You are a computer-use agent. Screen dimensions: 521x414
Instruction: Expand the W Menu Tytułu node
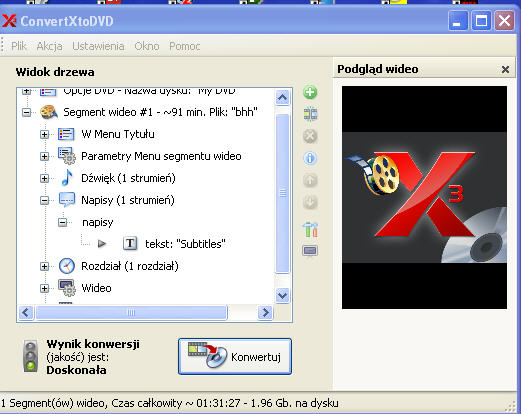point(44,134)
